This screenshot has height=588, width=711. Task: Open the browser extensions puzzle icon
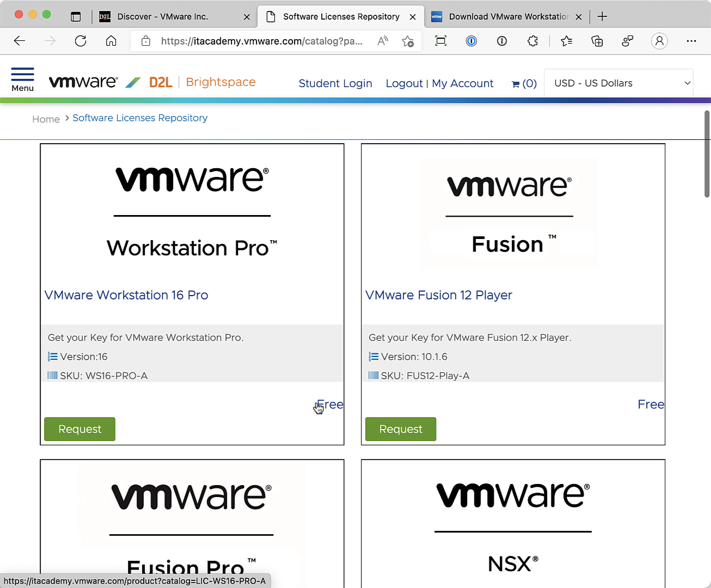tap(532, 41)
